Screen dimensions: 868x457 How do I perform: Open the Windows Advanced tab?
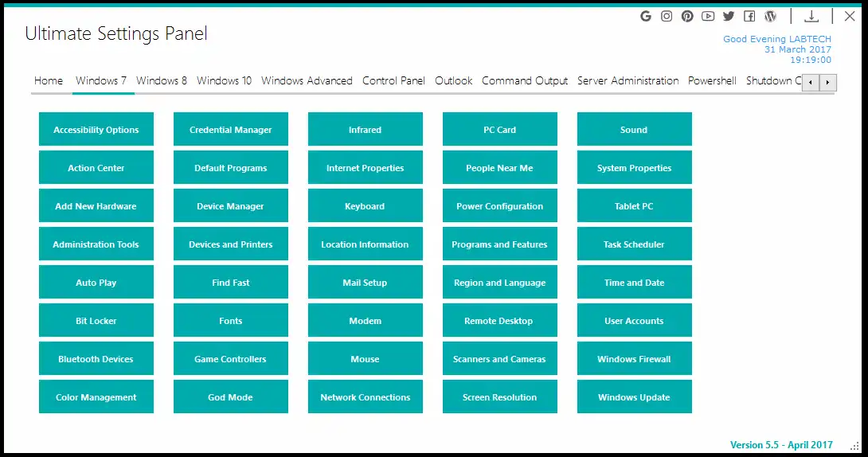tap(307, 80)
